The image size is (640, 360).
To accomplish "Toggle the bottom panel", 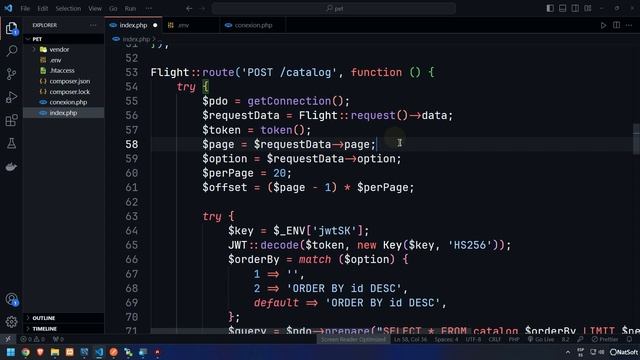I will (x=562, y=8).
